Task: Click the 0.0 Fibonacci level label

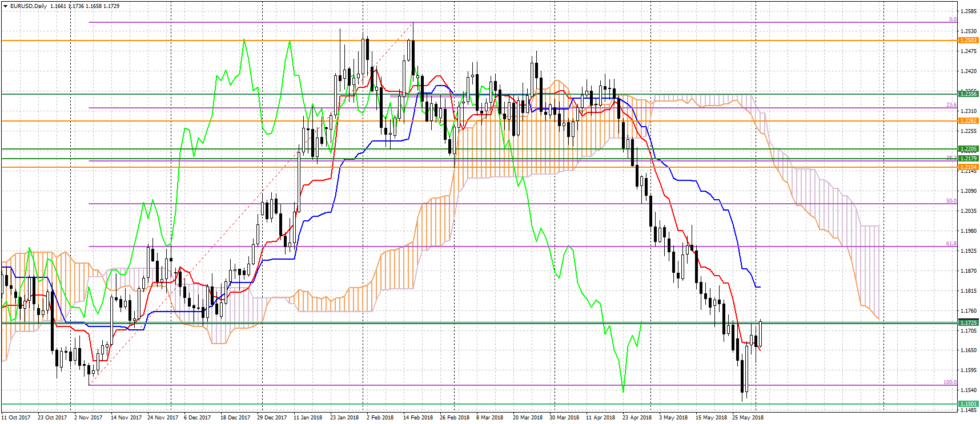Action: (x=953, y=19)
